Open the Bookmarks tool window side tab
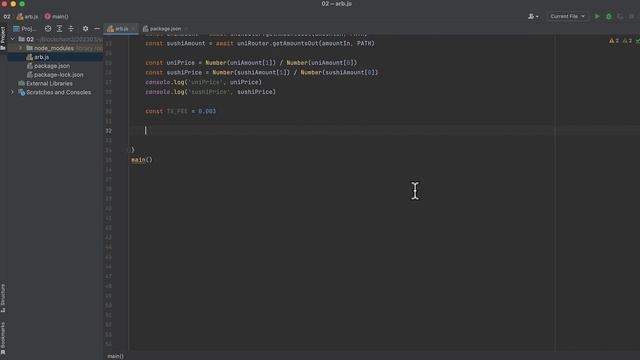 click(3, 338)
